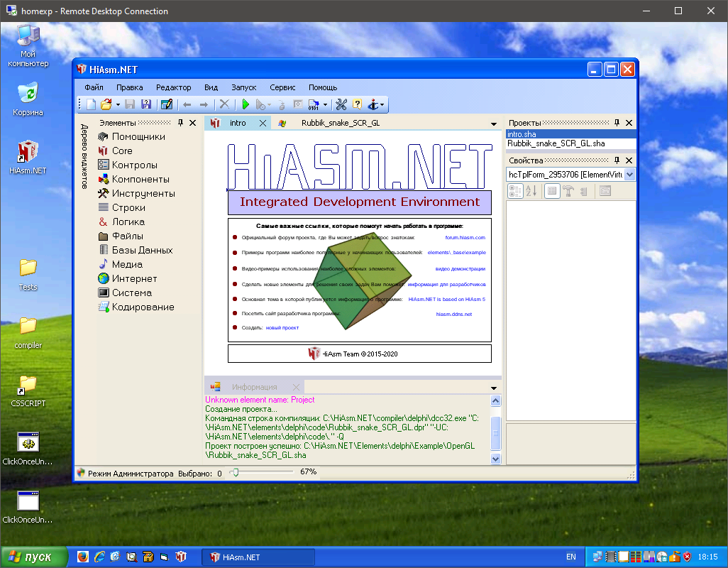Click the New file toolbar icon

92,104
